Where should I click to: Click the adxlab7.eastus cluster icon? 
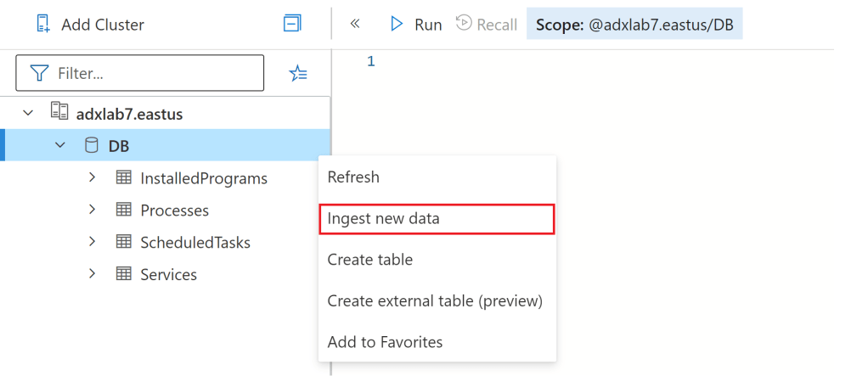(59, 113)
